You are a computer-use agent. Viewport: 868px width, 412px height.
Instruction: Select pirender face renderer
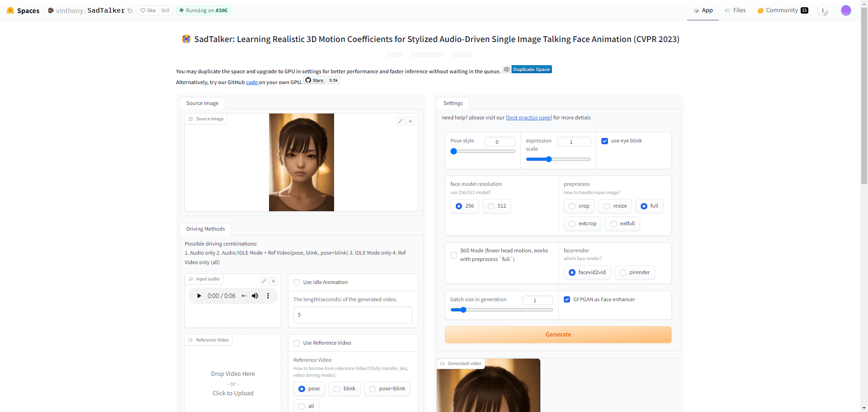635,272
